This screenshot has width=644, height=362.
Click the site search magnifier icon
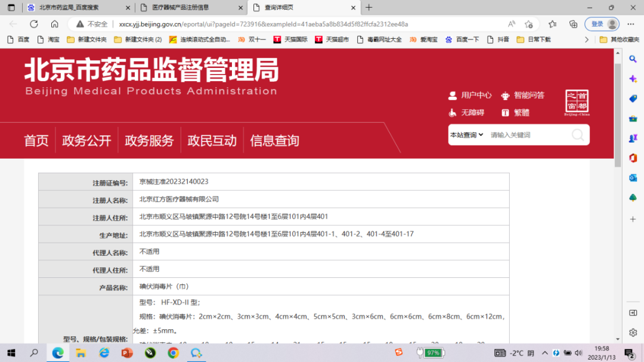click(577, 135)
